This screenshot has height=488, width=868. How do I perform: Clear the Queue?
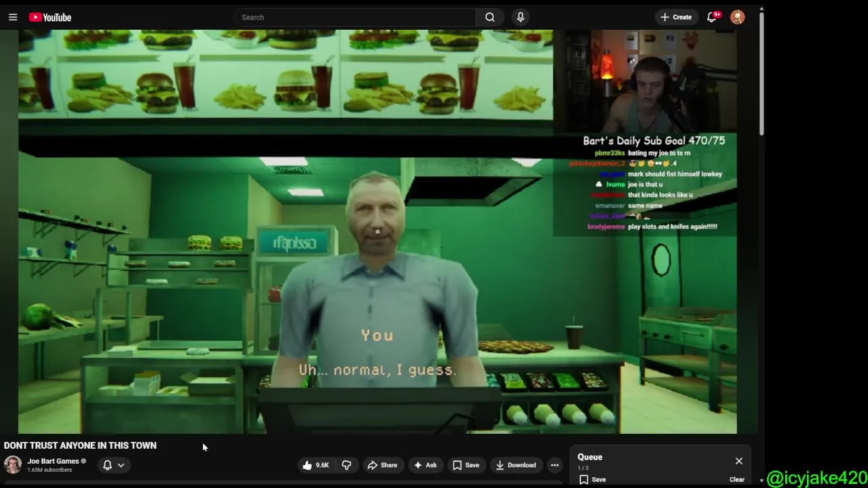tap(736, 479)
